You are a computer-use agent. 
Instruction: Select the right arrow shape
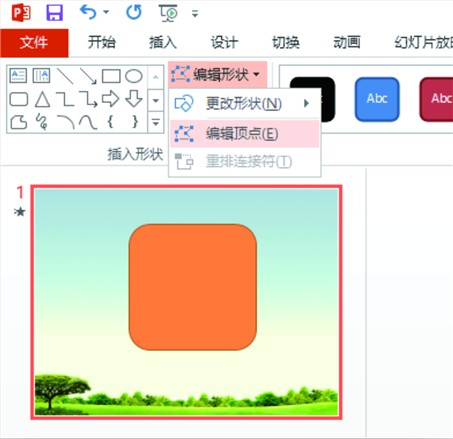coord(110,99)
